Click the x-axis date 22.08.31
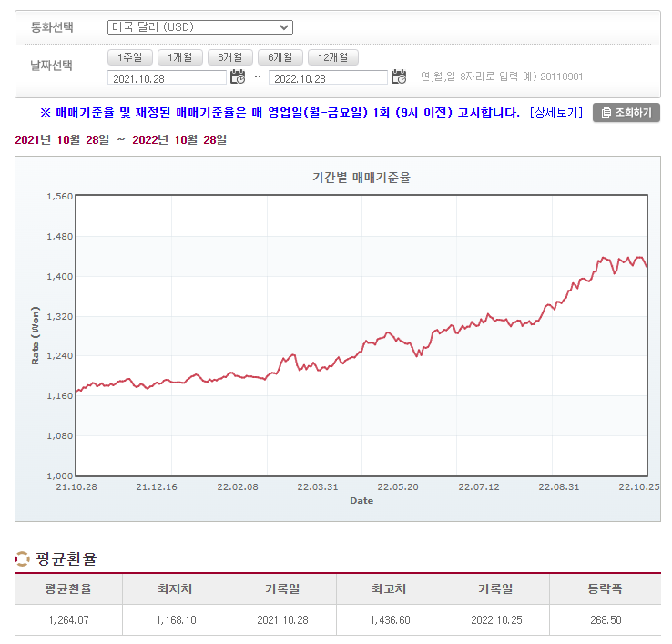 click(559, 487)
